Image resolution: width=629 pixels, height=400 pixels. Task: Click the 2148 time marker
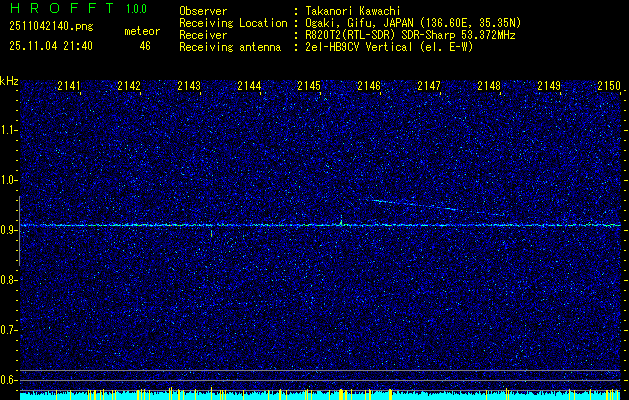[489, 85]
